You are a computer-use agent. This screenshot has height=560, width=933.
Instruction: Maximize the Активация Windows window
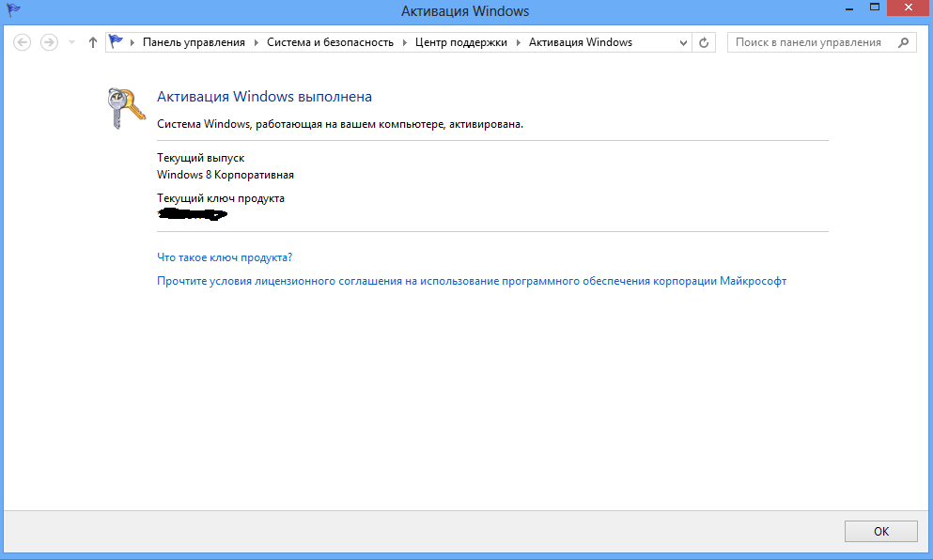coord(874,8)
